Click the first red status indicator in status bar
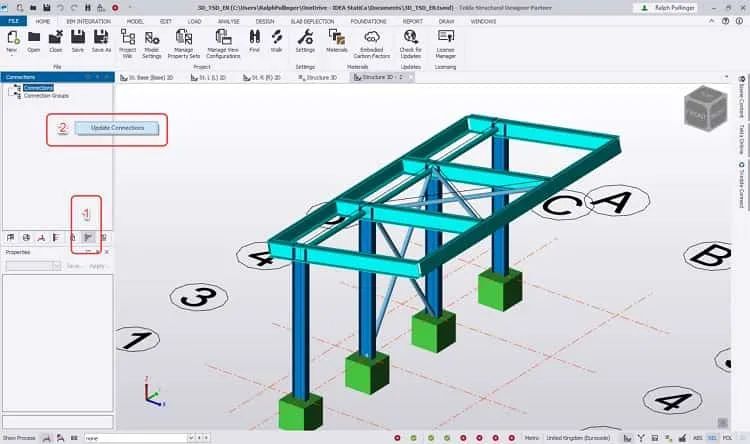750x444 pixels. coord(397,438)
